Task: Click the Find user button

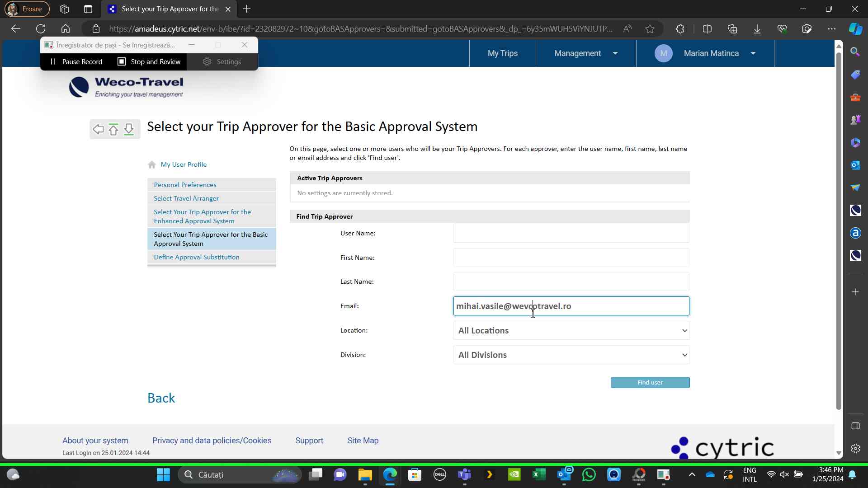Action: (x=650, y=383)
